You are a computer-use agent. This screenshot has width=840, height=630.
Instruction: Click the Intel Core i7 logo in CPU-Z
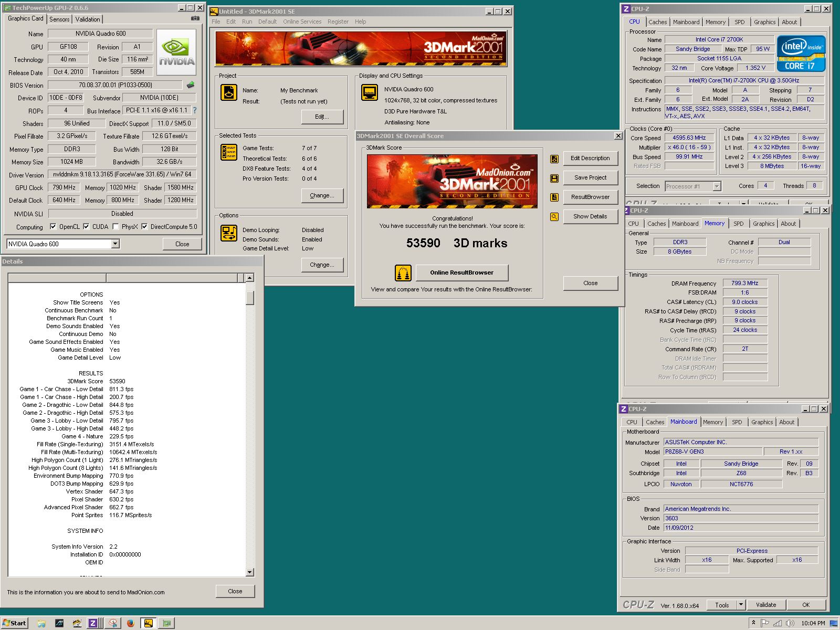[x=801, y=53]
